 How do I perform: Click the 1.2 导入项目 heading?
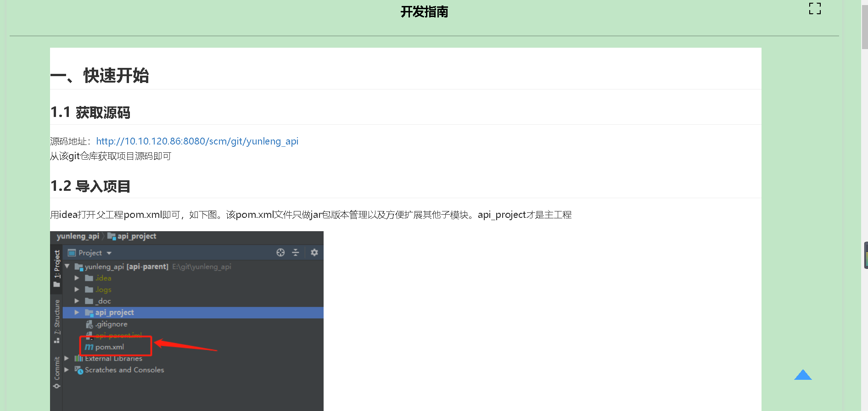90,186
